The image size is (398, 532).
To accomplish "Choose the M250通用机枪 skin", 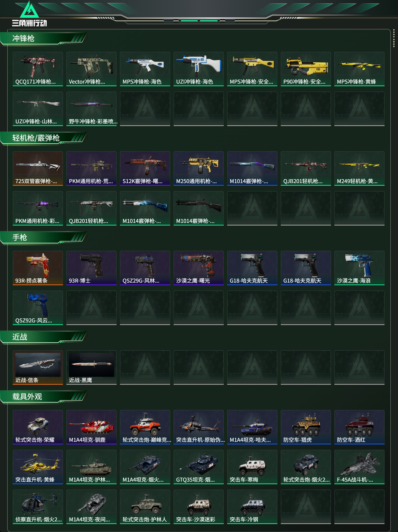I will [x=198, y=168].
